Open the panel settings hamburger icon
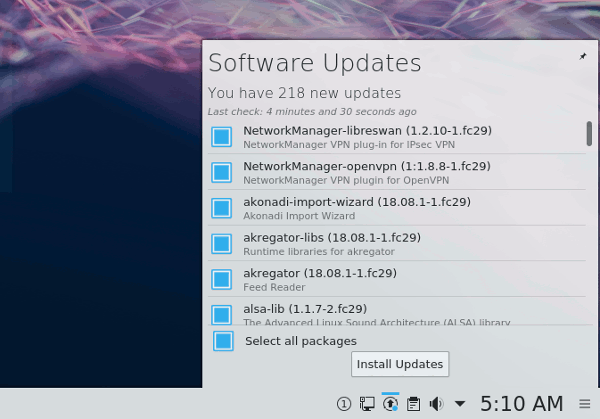600x419 pixels. pyautogui.click(x=584, y=404)
